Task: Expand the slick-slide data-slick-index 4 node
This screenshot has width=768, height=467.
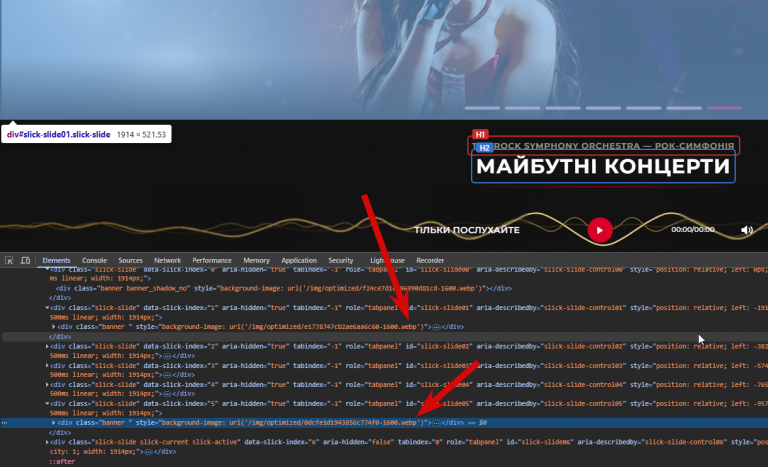Action: [47, 385]
